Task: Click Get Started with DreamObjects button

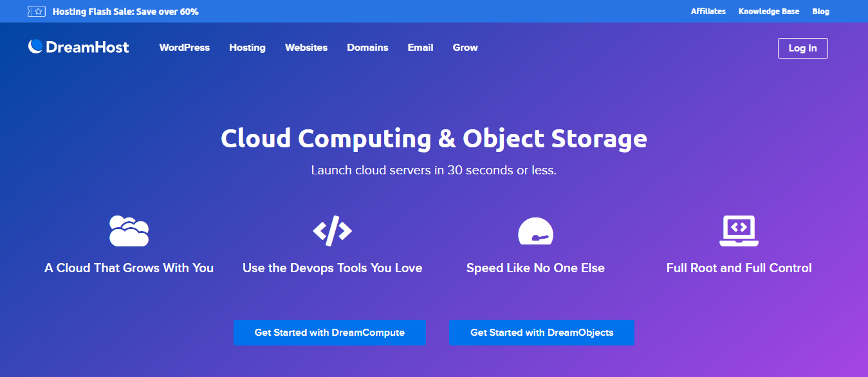Action: 541,333
